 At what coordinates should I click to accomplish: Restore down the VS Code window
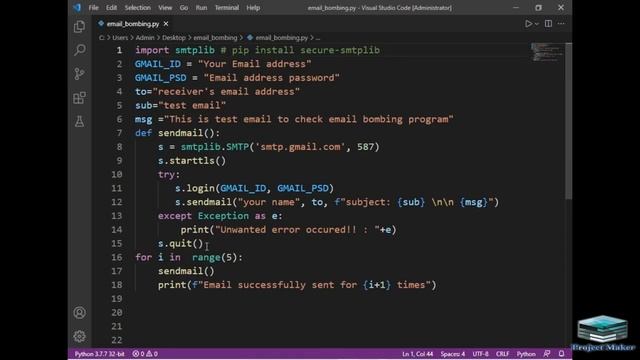click(x=538, y=7)
